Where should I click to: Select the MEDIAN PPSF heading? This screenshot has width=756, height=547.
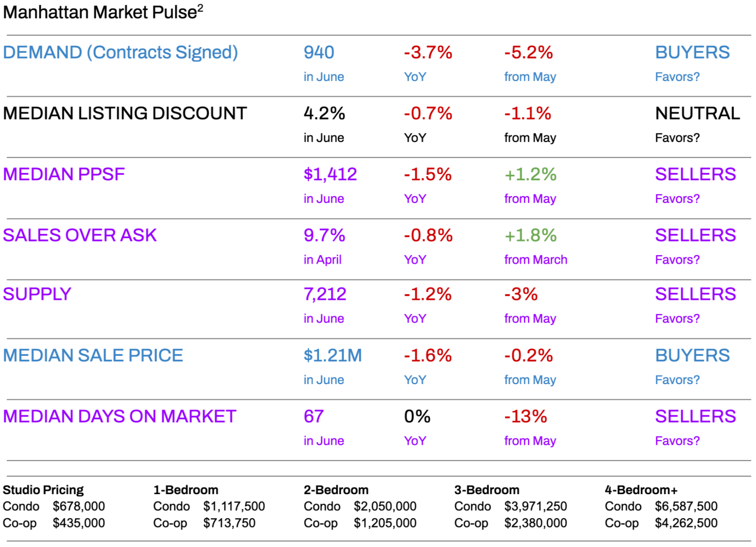click(64, 174)
